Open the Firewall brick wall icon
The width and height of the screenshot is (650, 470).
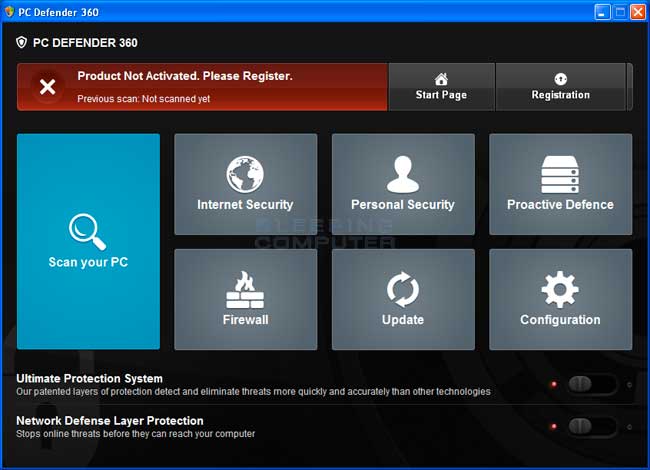[245, 290]
